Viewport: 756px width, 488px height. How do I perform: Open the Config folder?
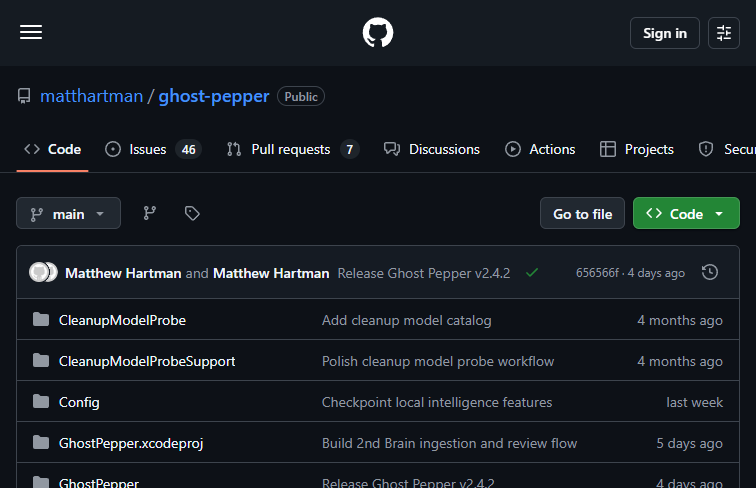coord(79,402)
